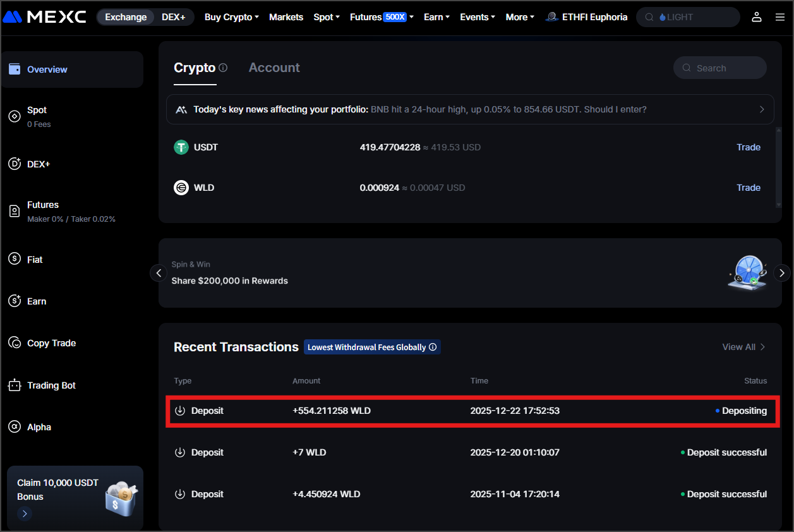The height and width of the screenshot is (532, 794).
Task: Click the 0.000924 WLD balance
Action: tap(380, 188)
